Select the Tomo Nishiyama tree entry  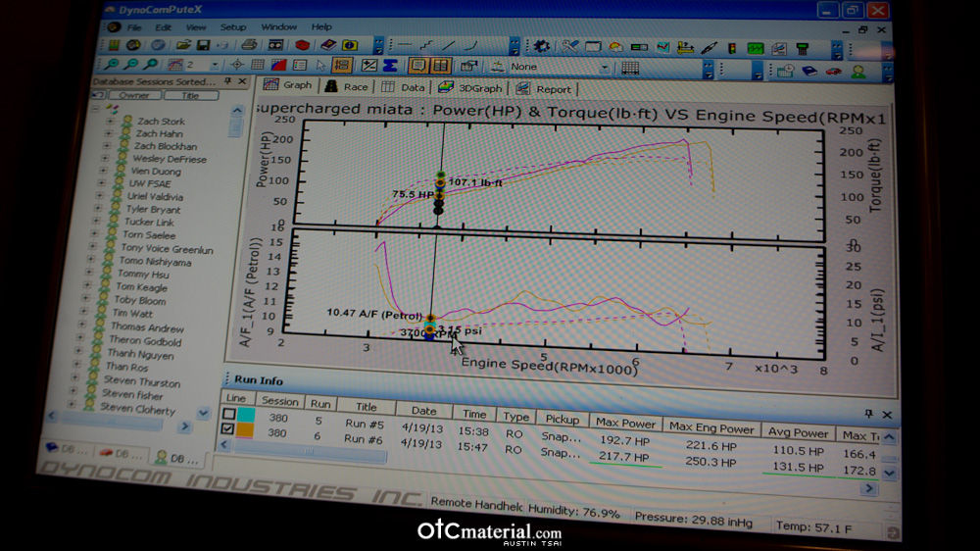coord(155,262)
